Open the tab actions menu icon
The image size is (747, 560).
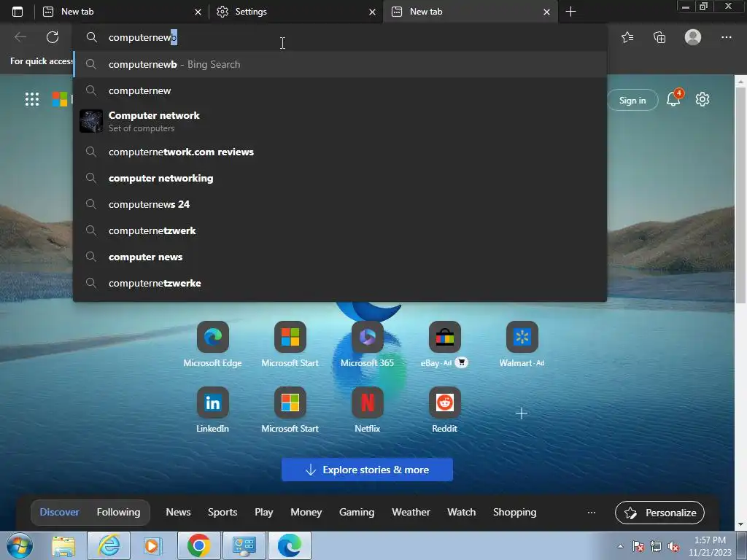coord(18,12)
